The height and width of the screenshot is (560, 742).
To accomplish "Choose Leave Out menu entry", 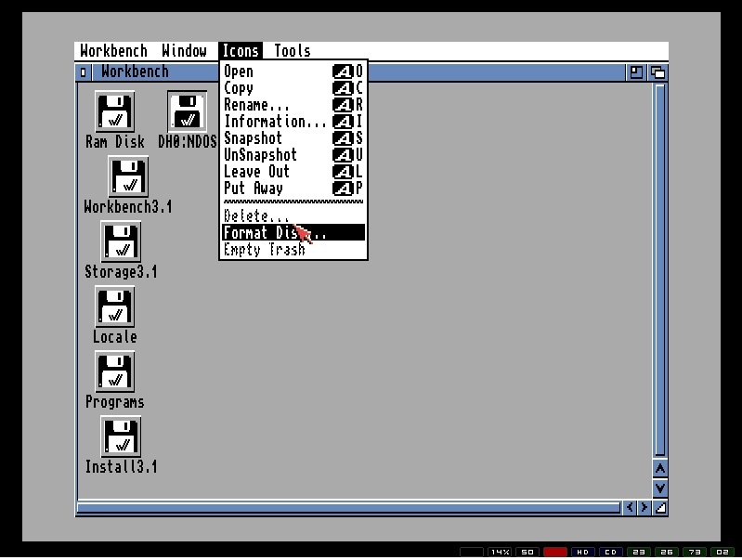I will pos(293,172).
